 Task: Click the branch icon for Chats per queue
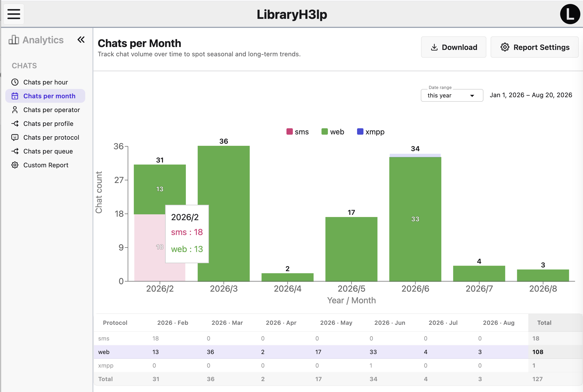pyautogui.click(x=15, y=151)
